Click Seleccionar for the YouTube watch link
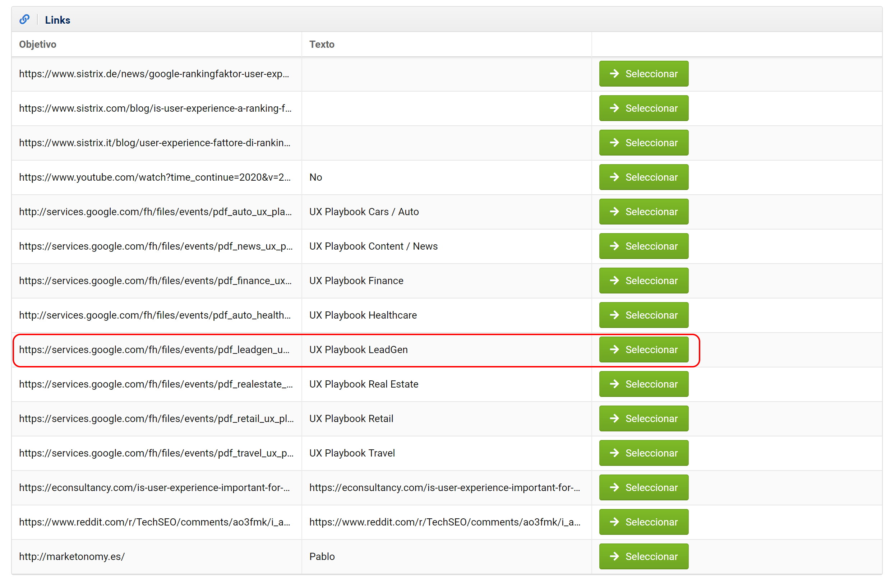The image size is (895, 588). coord(643,177)
